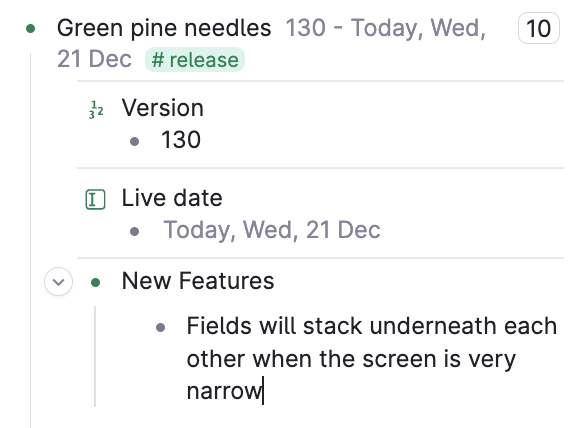
Task: Click the green bullet beside Green pine needles
Action: tap(31, 28)
